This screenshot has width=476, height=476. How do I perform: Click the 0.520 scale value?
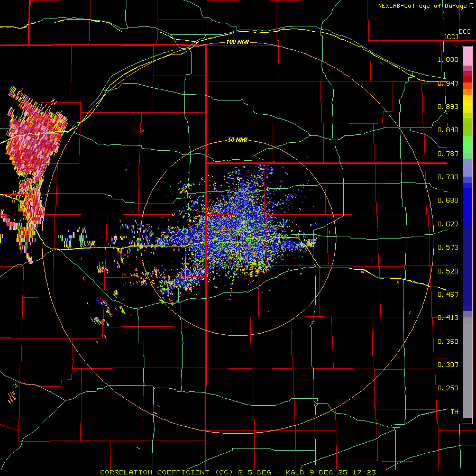[x=448, y=271]
